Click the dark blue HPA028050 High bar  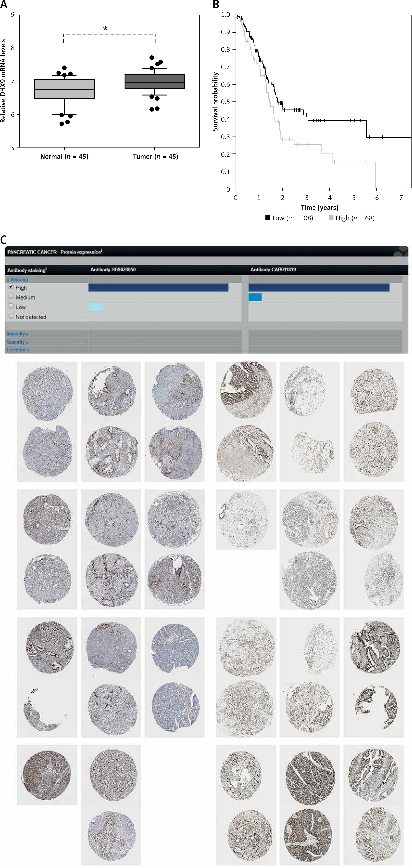(x=158, y=287)
